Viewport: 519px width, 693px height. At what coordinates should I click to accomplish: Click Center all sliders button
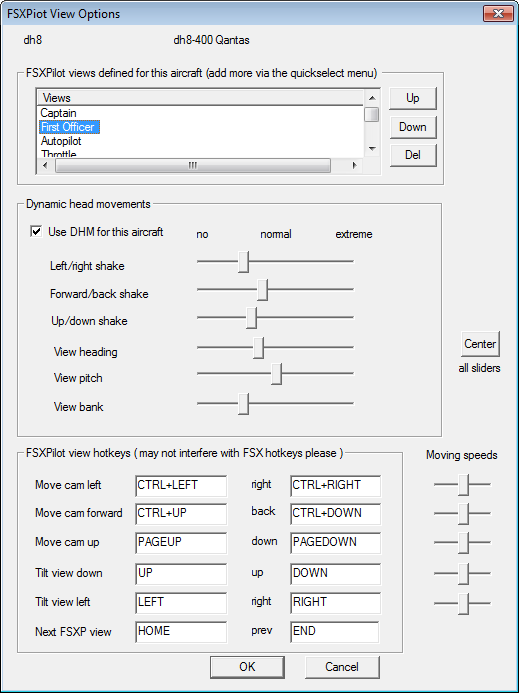tap(480, 344)
